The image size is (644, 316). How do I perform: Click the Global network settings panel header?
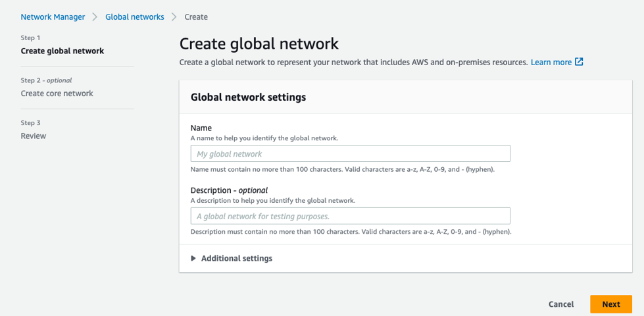click(248, 97)
